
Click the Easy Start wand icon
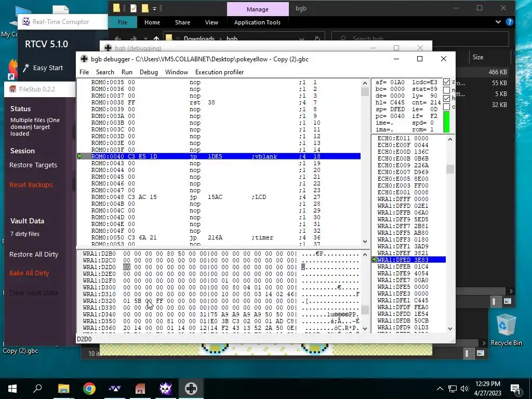[26, 68]
